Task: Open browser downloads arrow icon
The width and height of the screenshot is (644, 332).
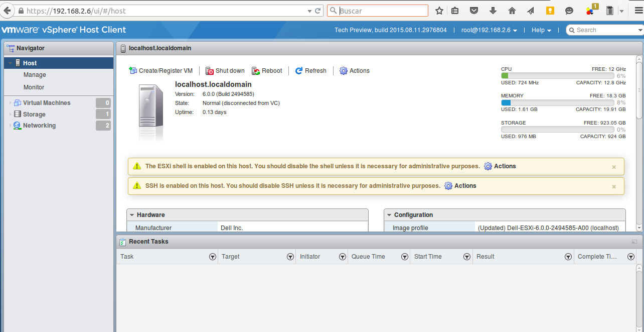Action: click(x=493, y=11)
